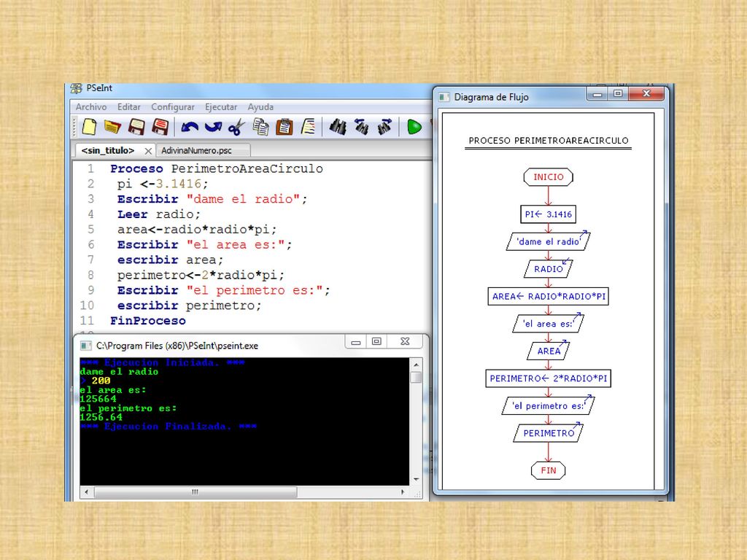
Task: Select the 'el area es:' flowchart node
Action: click(548, 324)
